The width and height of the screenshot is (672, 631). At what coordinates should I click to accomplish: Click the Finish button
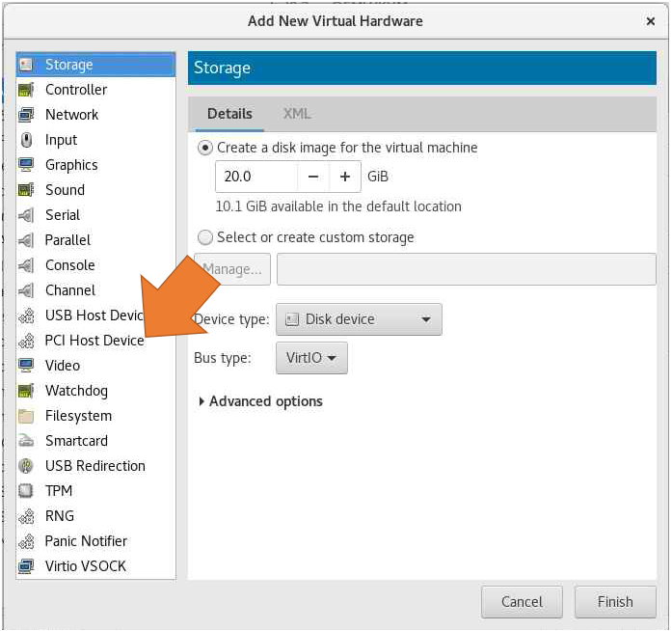click(614, 601)
